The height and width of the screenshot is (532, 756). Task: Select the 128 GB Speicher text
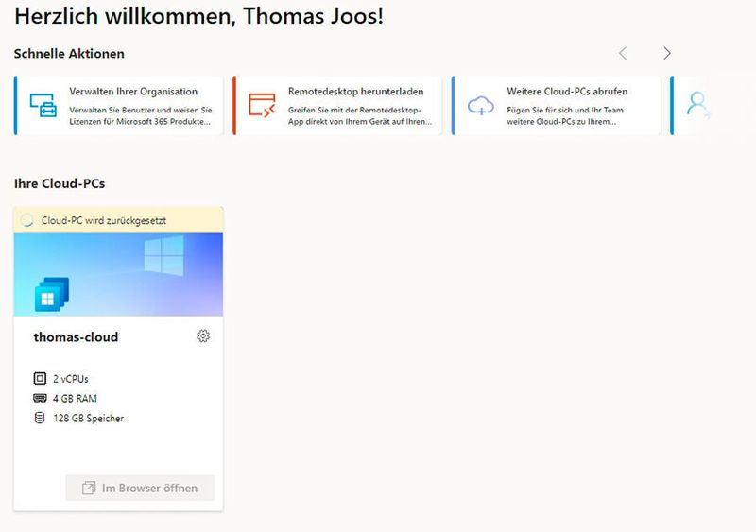(88, 419)
